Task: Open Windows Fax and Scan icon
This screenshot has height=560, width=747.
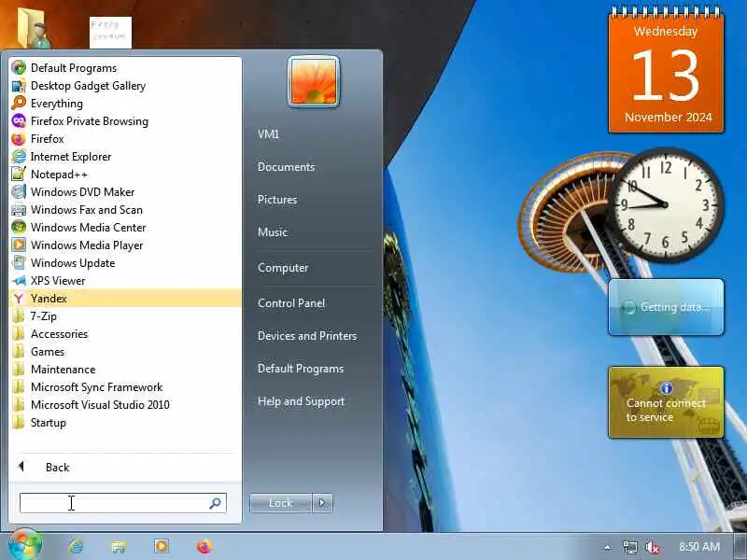Action: (x=19, y=209)
